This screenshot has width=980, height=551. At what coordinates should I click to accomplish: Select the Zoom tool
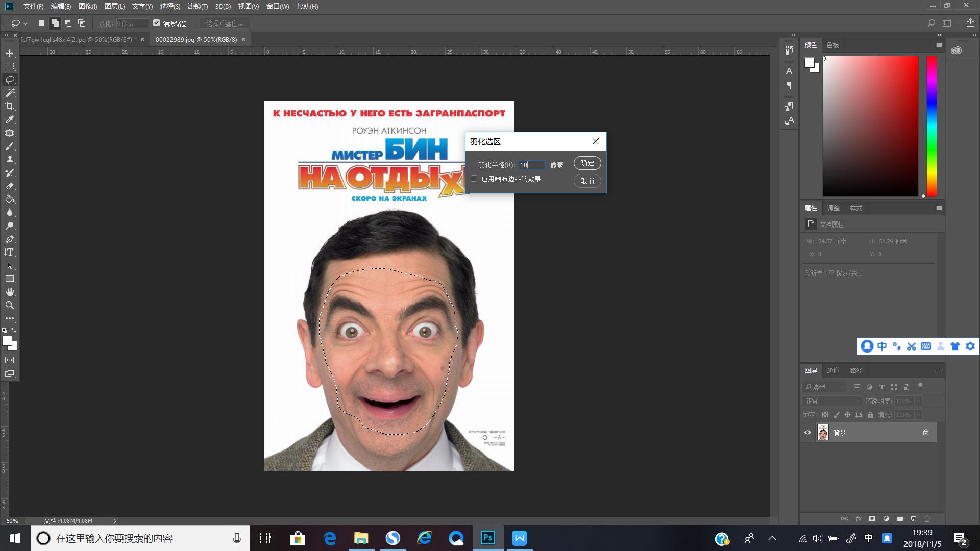[x=10, y=305]
